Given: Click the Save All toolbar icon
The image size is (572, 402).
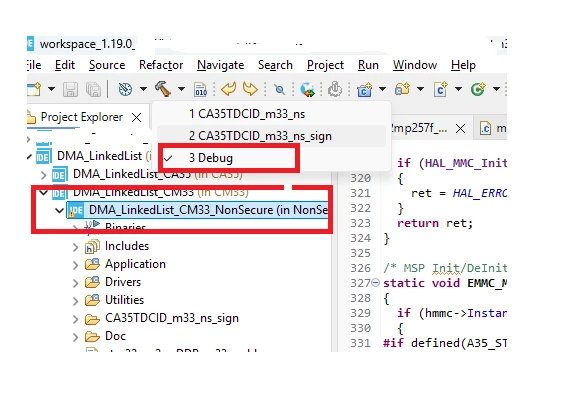Looking at the screenshot, I should coord(93,89).
